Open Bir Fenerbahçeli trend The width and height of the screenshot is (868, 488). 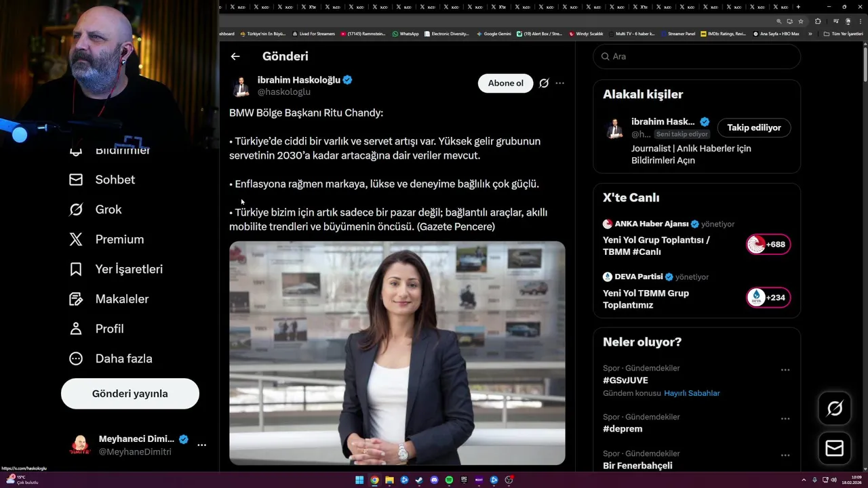pyautogui.click(x=637, y=466)
